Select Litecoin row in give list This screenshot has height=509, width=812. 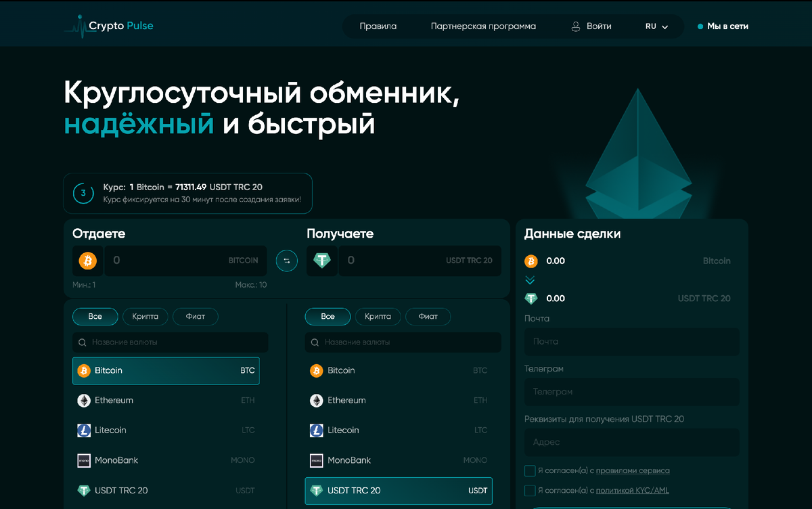tap(166, 430)
